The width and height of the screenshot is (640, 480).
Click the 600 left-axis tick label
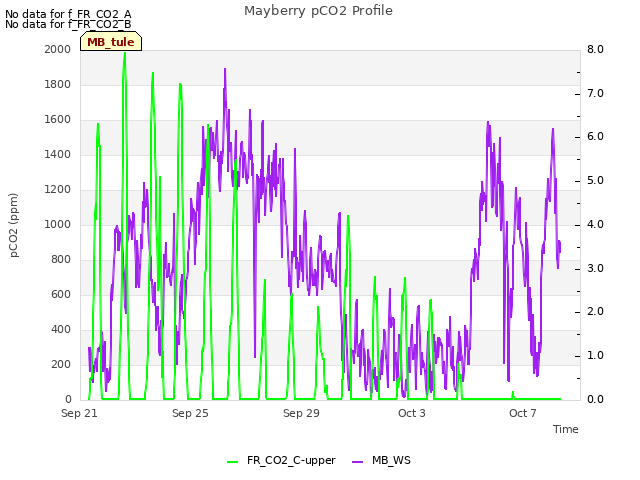click(61, 294)
